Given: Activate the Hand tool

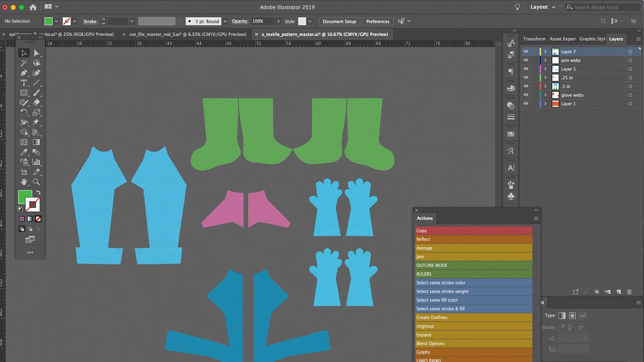Looking at the screenshot, I should click(x=24, y=182).
